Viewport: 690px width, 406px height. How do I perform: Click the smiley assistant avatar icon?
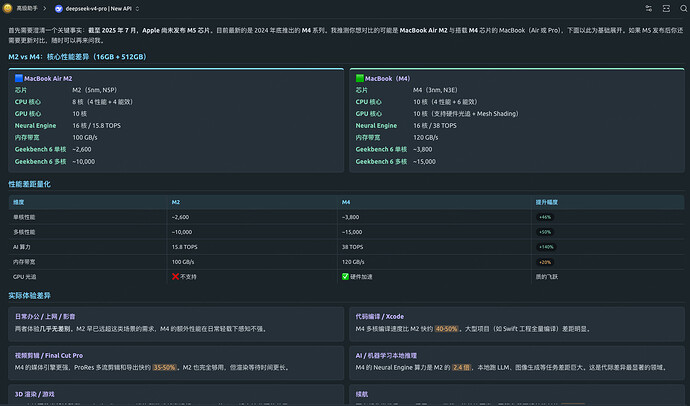[7, 8]
